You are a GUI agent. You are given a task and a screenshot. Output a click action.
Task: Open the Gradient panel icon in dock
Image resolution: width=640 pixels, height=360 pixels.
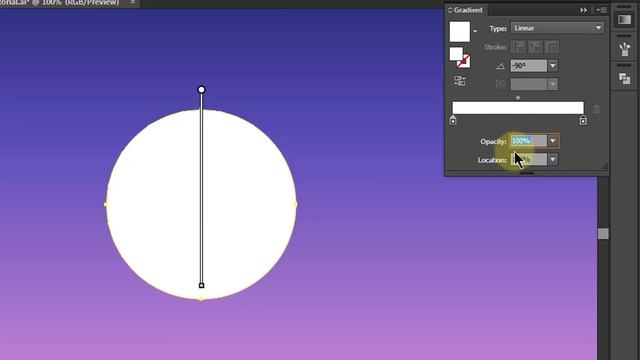[x=624, y=20]
